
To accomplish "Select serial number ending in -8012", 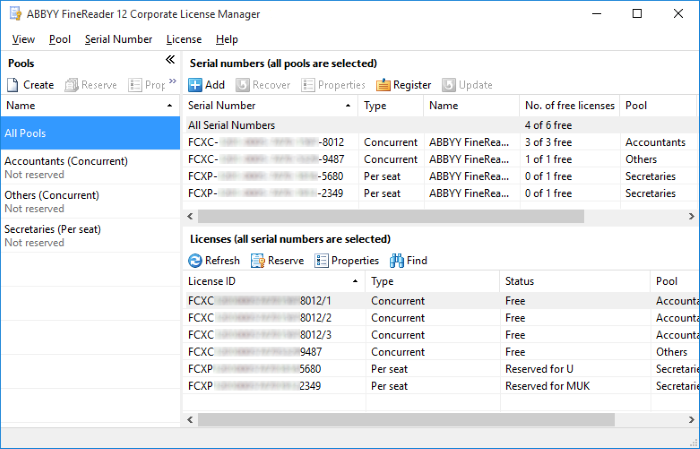I will (x=440, y=142).
